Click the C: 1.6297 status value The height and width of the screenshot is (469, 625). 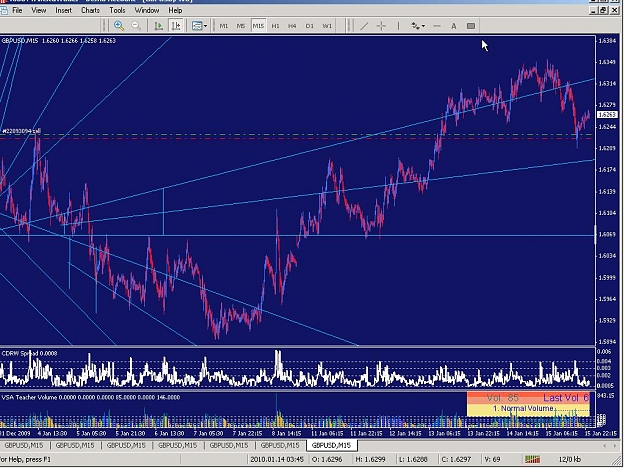coord(456,459)
